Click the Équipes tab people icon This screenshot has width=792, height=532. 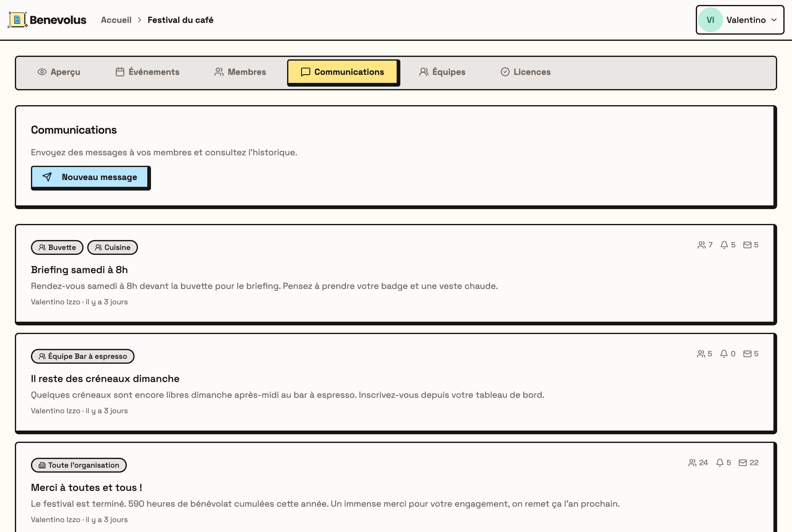point(424,72)
